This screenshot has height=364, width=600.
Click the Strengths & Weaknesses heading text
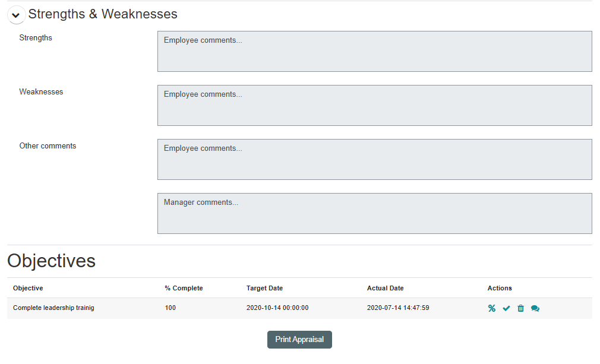pos(103,14)
